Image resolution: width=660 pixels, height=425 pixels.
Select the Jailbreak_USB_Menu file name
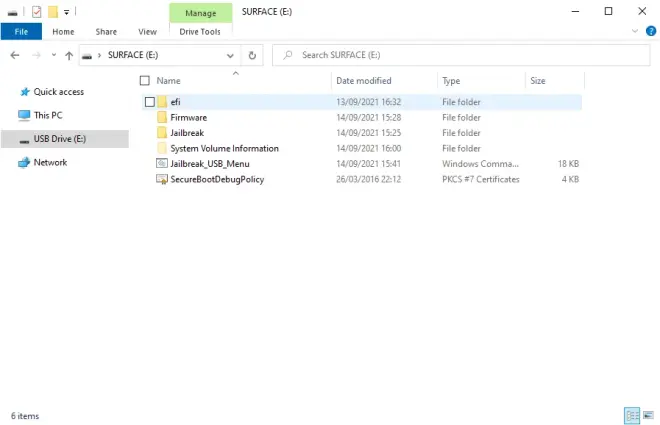tap(210, 164)
